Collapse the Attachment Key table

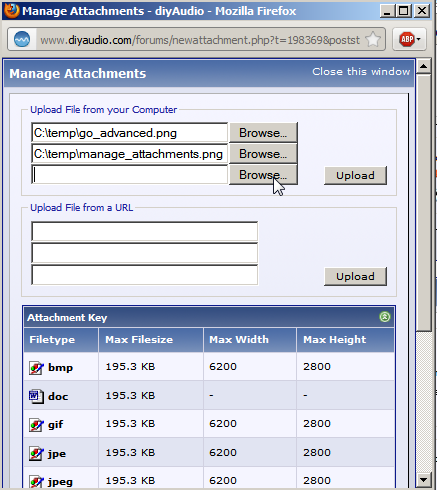(385, 317)
